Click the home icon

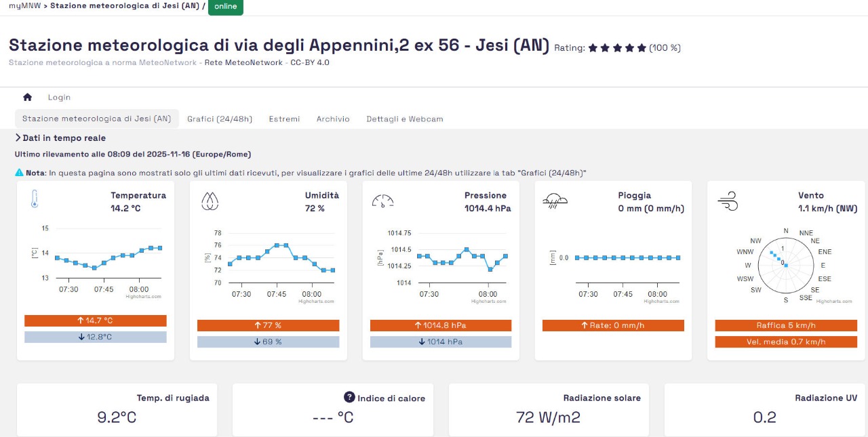coord(28,98)
